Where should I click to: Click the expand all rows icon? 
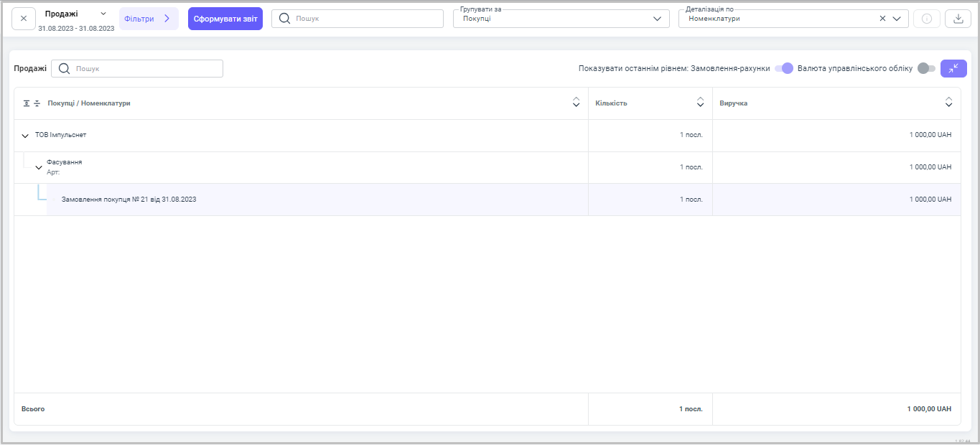27,103
